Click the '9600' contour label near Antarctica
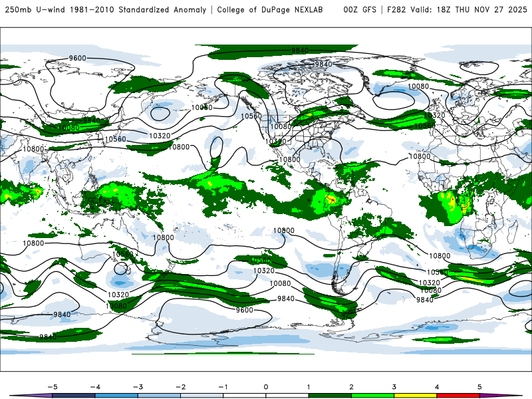The image size is (532, 399). (245, 310)
